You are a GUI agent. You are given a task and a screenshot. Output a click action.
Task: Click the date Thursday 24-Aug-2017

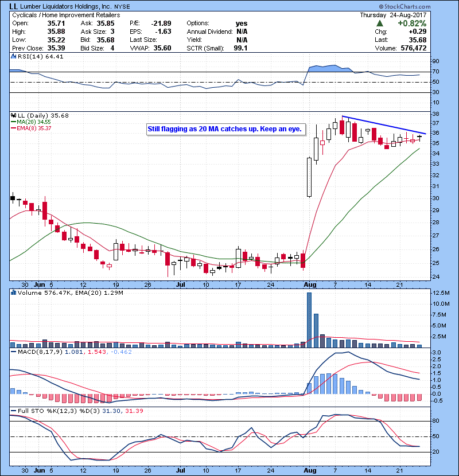pyautogui.click(x=393, y=15)
